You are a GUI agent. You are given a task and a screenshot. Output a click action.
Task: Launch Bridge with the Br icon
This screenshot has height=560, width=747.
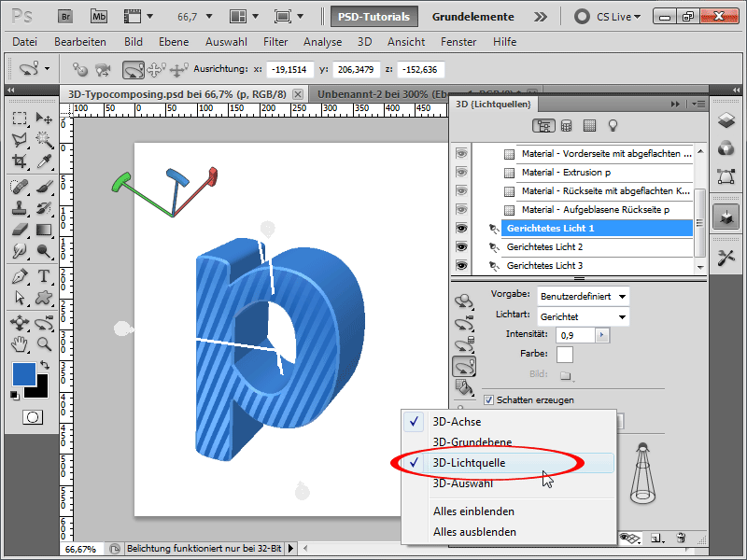click(x=65, y=17)
